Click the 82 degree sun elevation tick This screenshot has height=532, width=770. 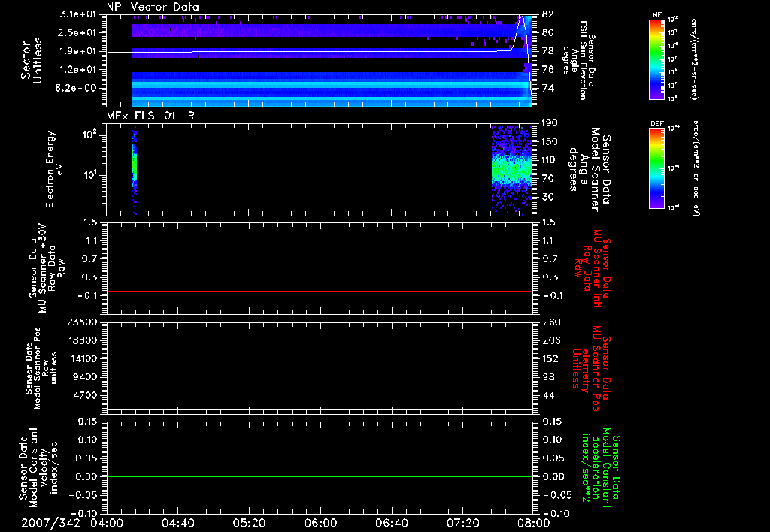[548, 14]
